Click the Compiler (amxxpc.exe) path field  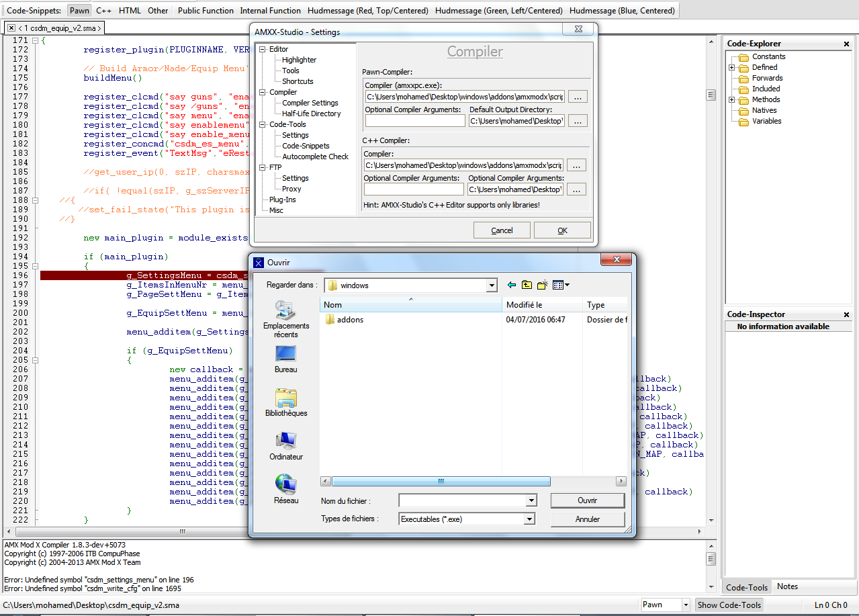pos(465,96)
